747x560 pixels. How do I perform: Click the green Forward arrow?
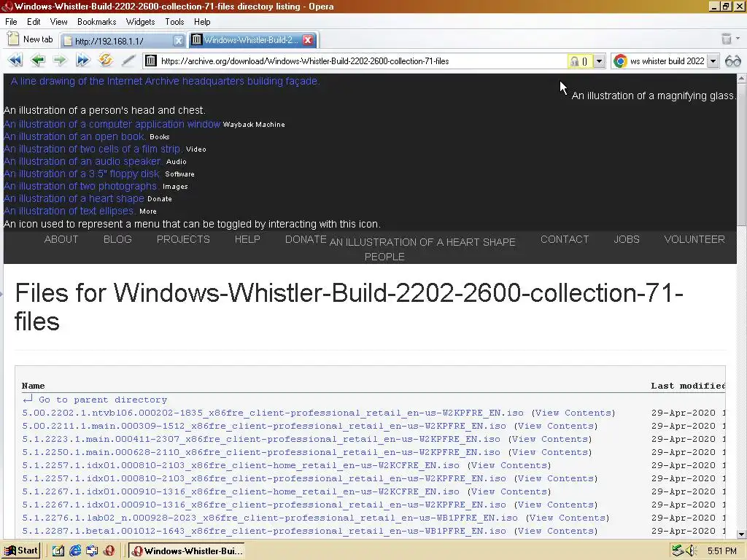click(60, 61)
